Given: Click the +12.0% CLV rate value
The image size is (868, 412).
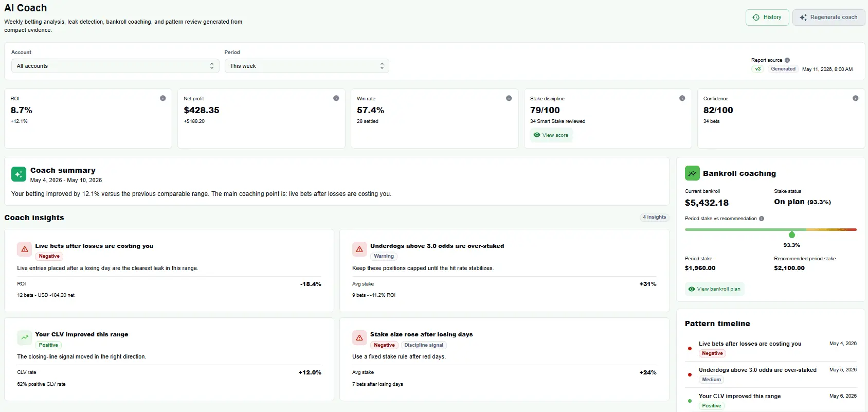Looking at the screenshot, I should (310, 372).
